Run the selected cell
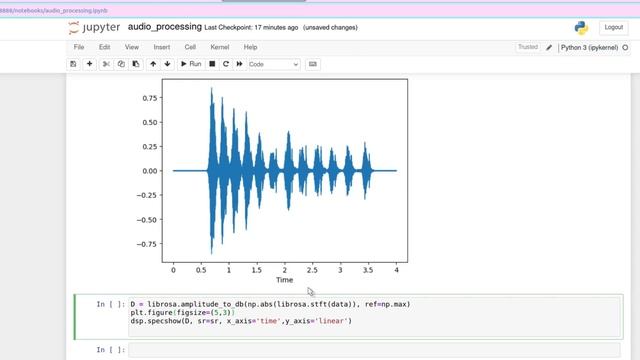The image size is (640, 360). click(191, 64)
